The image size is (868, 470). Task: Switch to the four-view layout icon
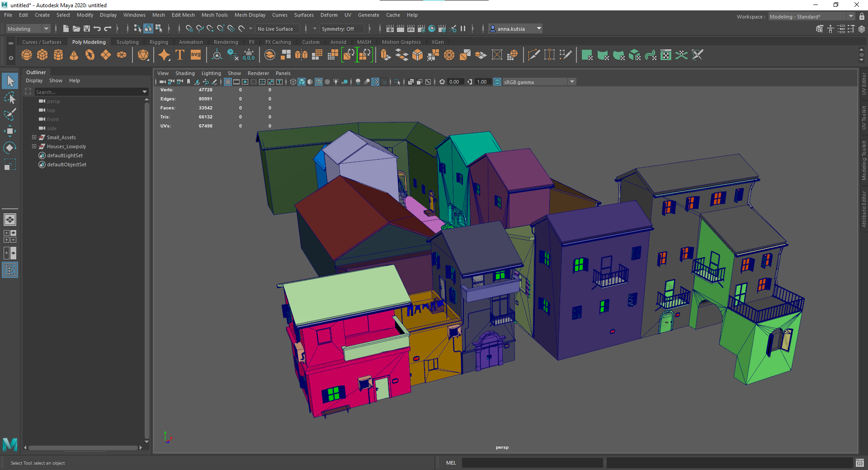[x=10, y=236]
